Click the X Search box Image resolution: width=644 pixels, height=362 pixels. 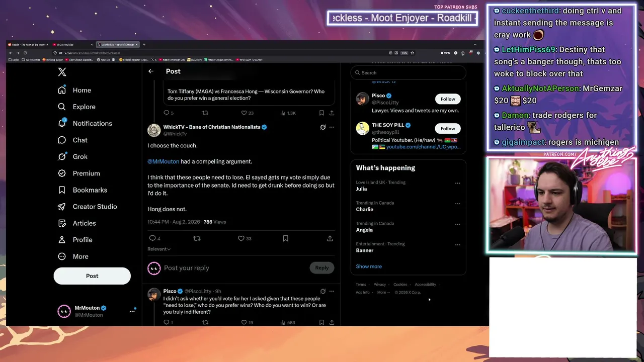pos(408,72)
